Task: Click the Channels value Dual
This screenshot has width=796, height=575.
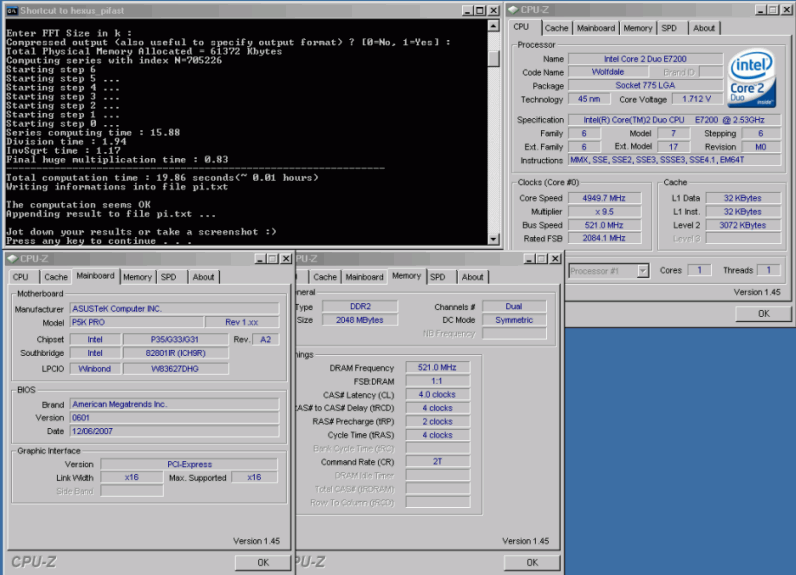Action: pos(514,307)
